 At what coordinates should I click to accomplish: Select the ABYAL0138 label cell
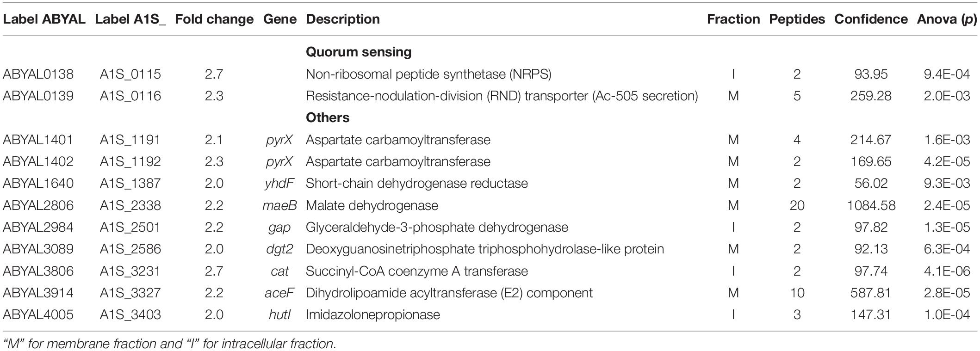tap(38, 74)
